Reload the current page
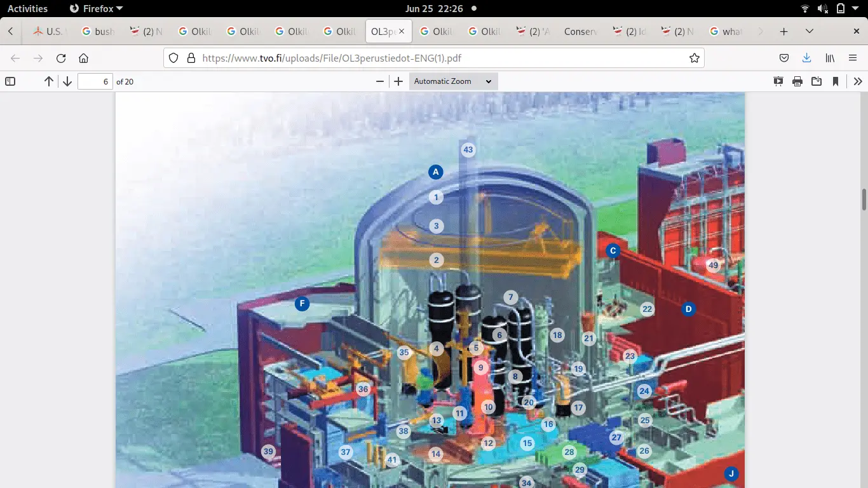This screenshot has height=488, width=868. pyautogui.click(x=61, y=58)
